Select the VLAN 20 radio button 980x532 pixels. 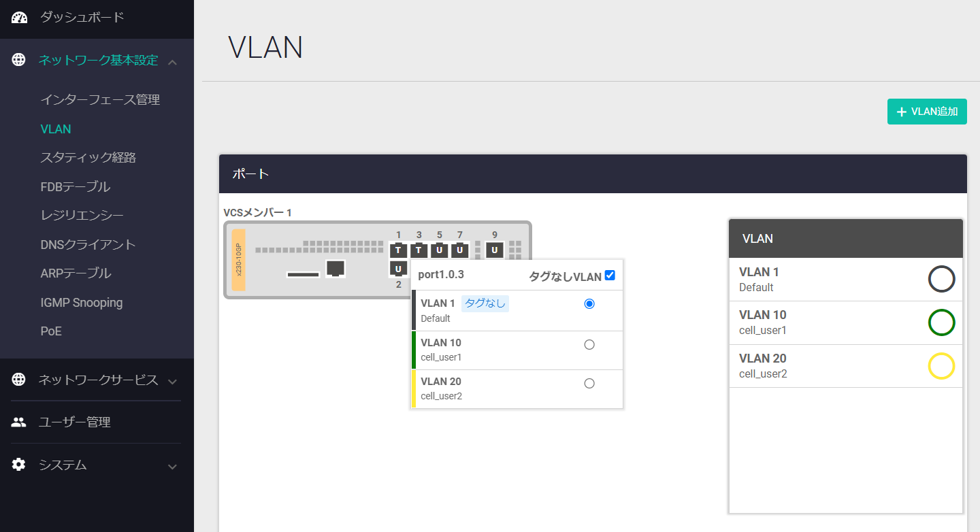coord(589,383)
